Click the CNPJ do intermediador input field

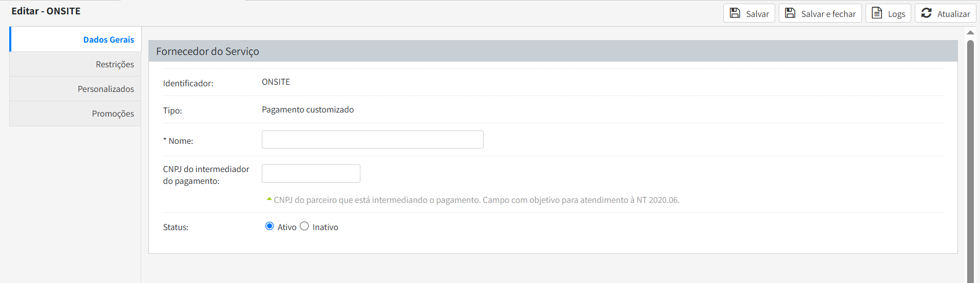click(311, 174)
